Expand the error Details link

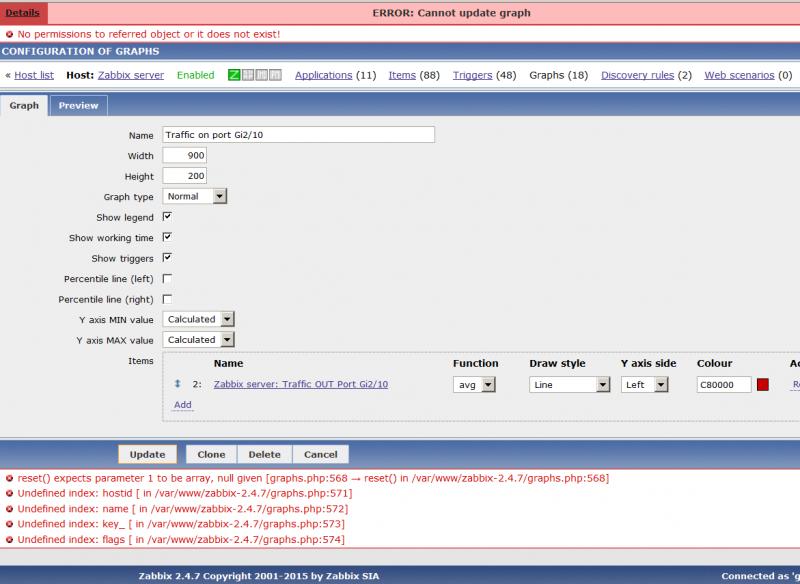[22, 13]
